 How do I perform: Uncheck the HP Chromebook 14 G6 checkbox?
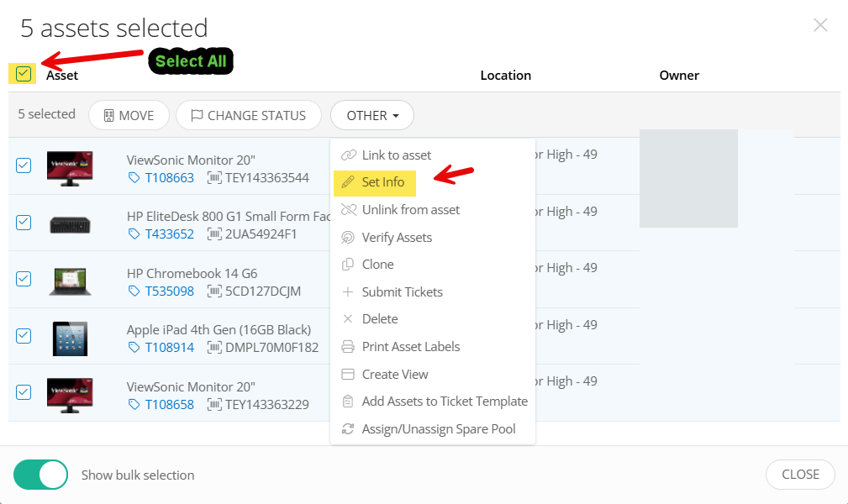[24, 281]
